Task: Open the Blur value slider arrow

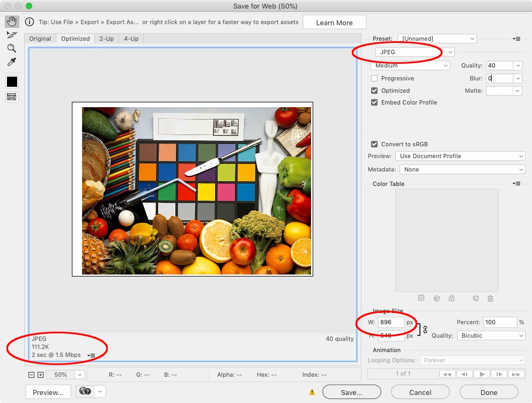Action: (x=518, y=78)
